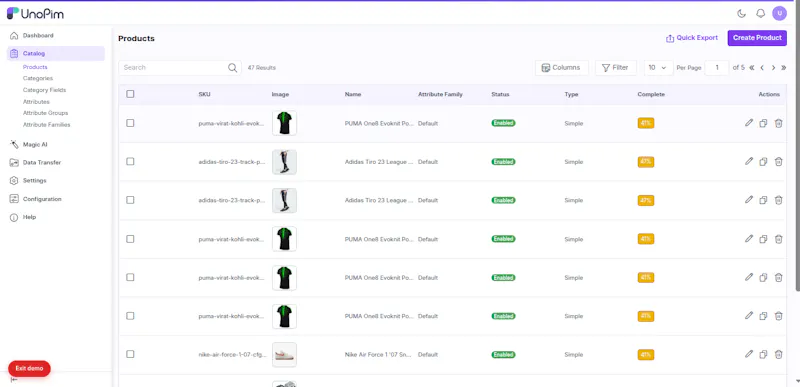Copy the first product row in table
Image resolution: width=800 pixels, height=387 pixels.
point(763,123)
